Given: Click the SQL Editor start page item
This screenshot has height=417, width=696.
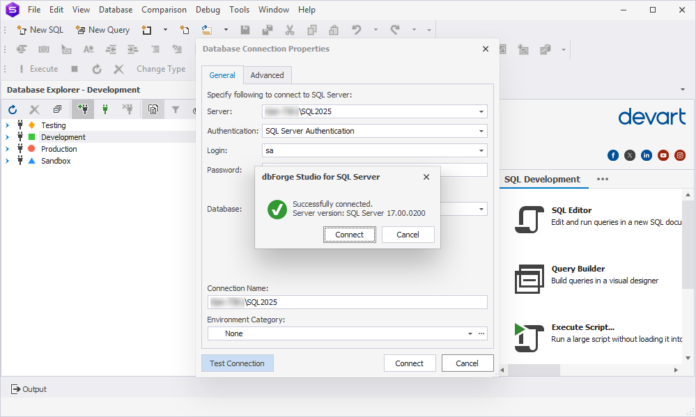Looking at the screenshot, I should click(597, 219).
